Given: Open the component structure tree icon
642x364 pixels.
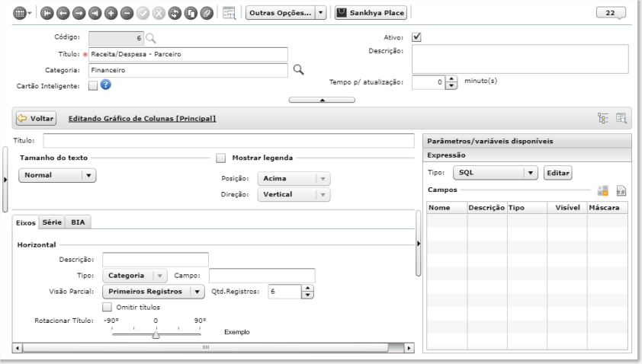Looking at the screenshot, I should coord(603,118).
